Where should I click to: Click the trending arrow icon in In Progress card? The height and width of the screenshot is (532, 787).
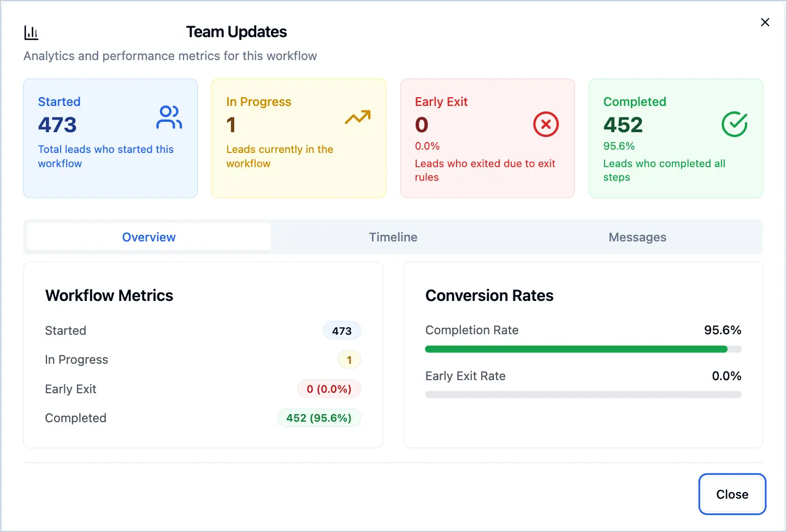click(x=358, y=117)
